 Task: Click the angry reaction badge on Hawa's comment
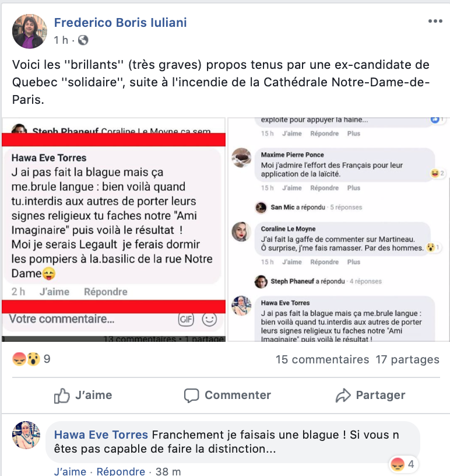(402, 464)
